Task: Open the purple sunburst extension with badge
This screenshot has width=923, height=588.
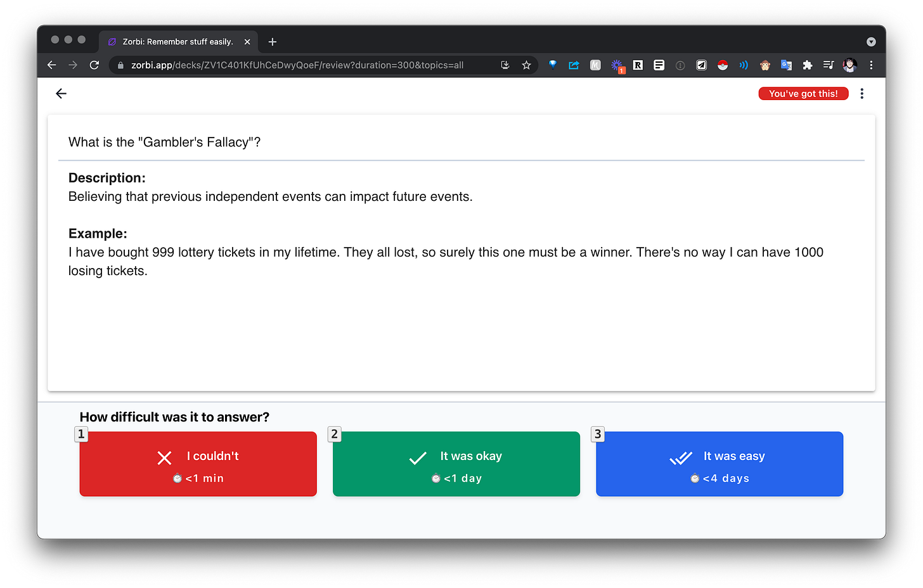Action: tap(617, 66)
